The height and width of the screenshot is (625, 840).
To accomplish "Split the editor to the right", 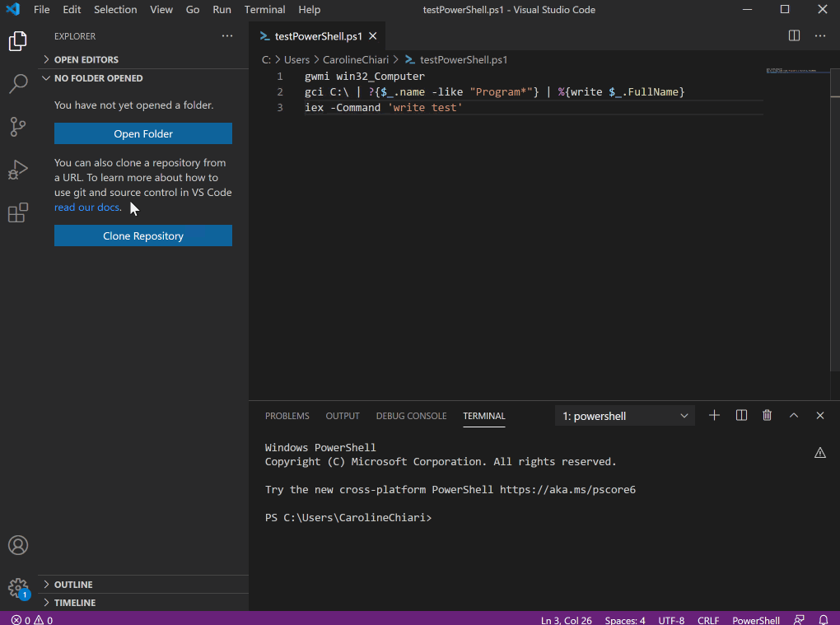I will click(794, 36).
